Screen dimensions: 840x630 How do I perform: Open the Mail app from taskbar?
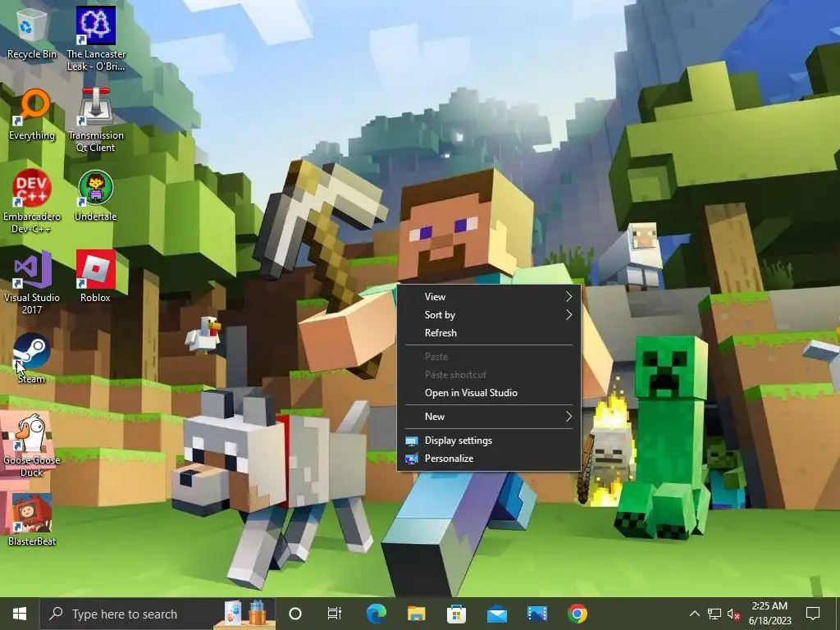pyautogui.click(x=496, y=614)
